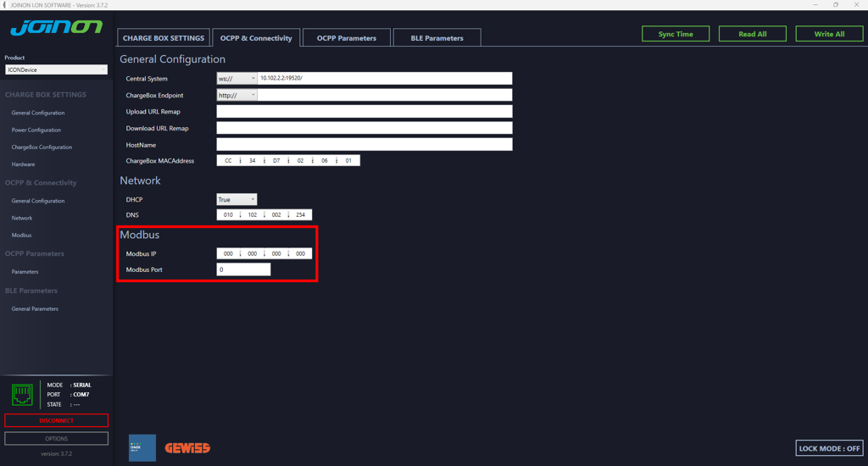Select Power Configuration in the sidebar
The width and height of the screenshot is (868, 466).
pos(36,130)
